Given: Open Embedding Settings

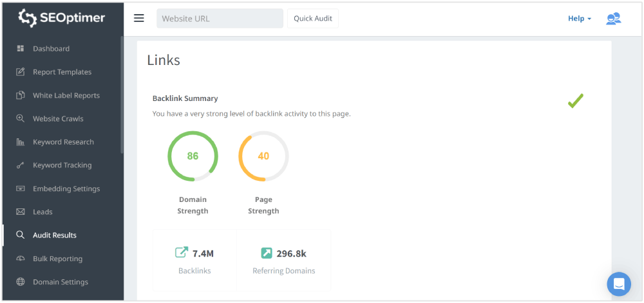Looking at the screenshot, I should pos(66,189).
